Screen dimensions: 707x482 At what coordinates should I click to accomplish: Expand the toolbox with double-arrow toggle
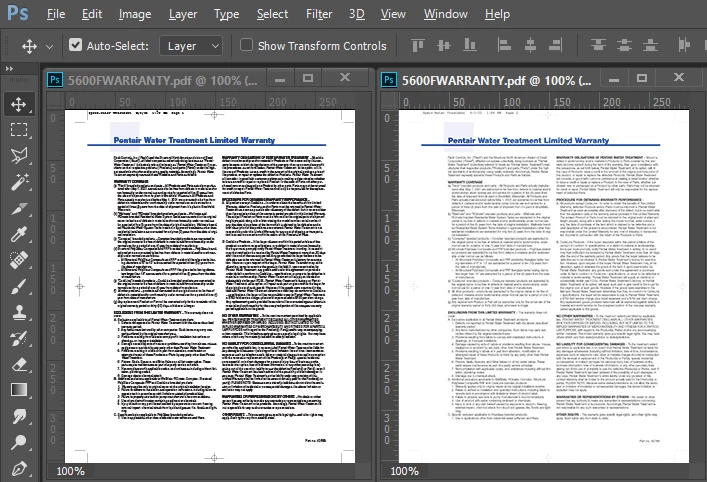coord(9,69)
